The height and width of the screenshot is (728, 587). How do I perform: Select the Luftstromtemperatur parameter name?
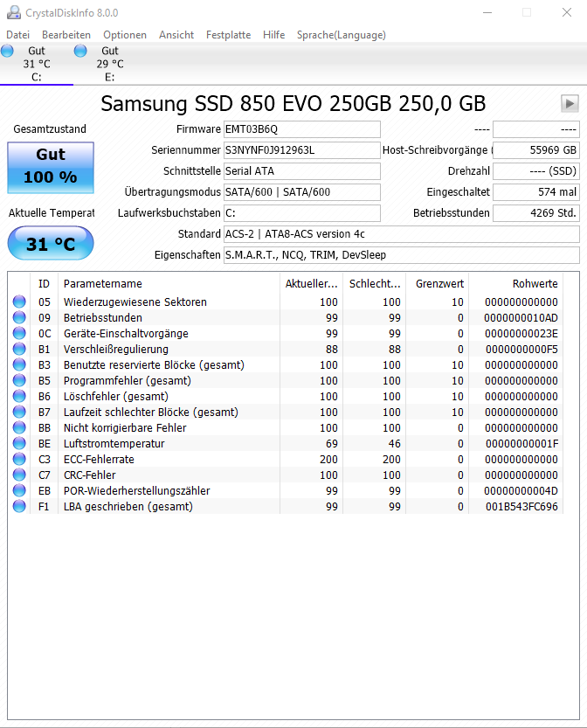(114, 444)
